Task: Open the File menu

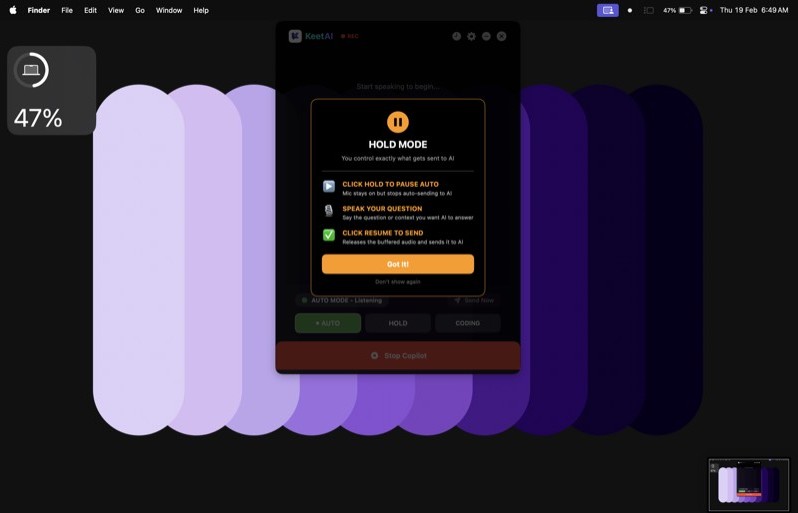Action: [x=67, y=10]
